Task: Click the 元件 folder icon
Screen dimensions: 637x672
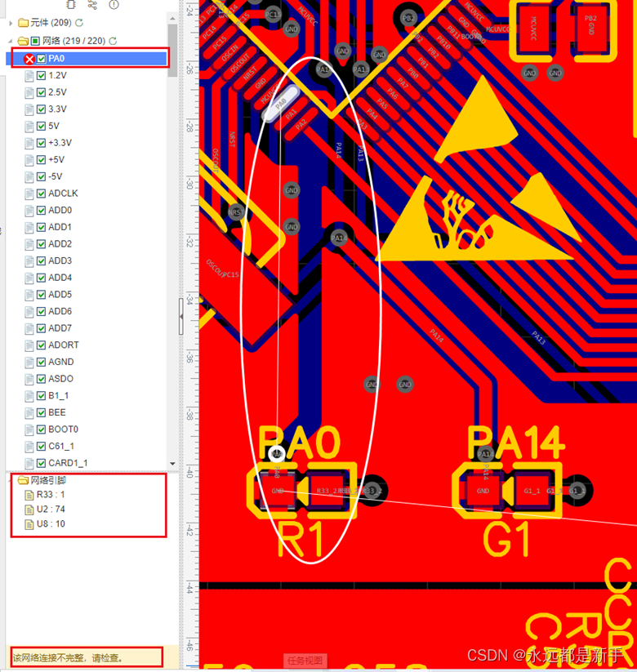Action: (x=23, y=22)
